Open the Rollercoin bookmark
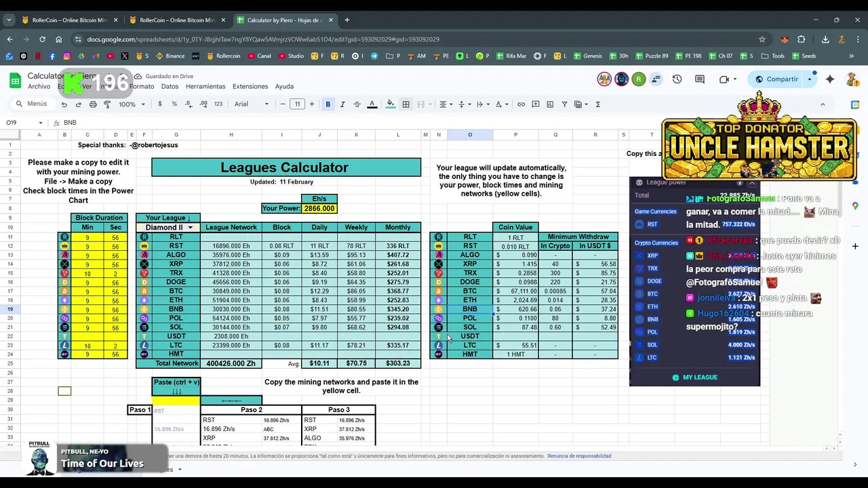The image size is (868, 488). point(223,56)
